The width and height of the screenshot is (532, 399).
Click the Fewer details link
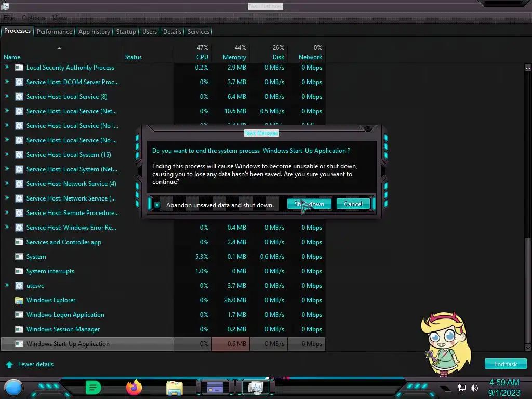[x=36, y=364]
